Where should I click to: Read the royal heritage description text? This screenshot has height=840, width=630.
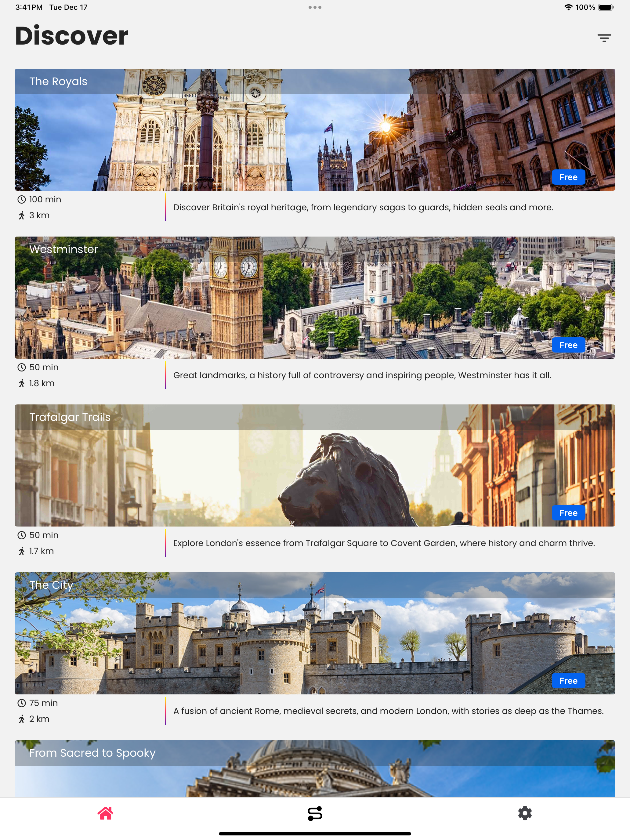pos(363,207)
